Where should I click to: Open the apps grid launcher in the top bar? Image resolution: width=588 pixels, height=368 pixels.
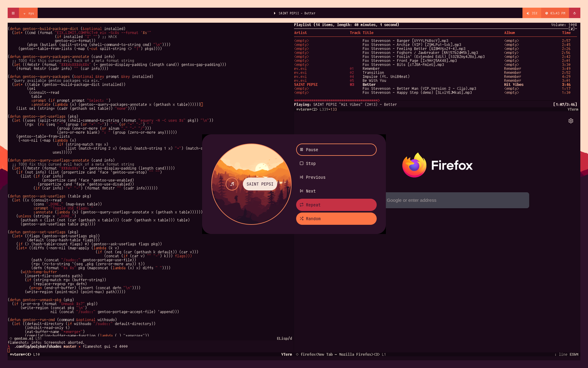pyautogui.click(x=13, y=13)
